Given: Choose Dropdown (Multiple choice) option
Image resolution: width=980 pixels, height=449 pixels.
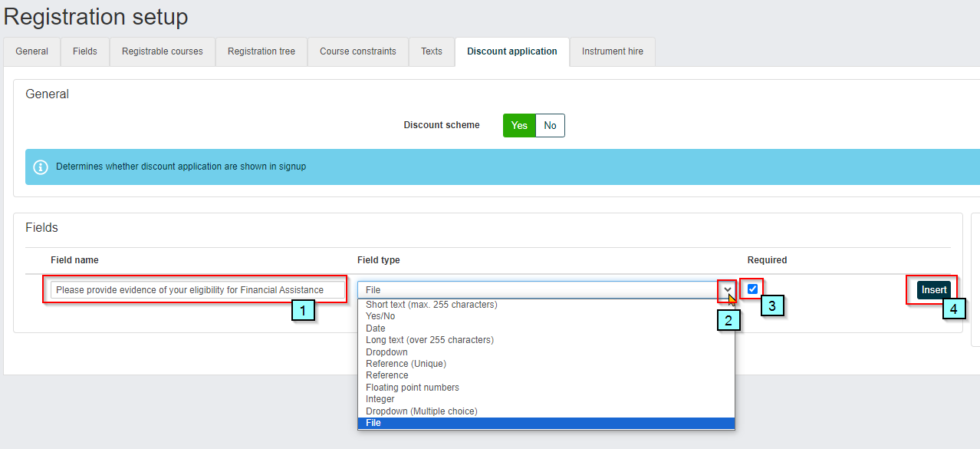Looking at the screenshot, I should point(546,411).
